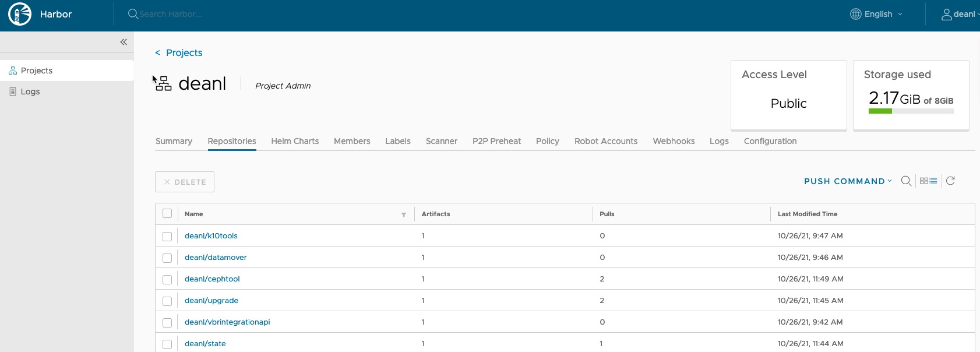Refresh the repositories list
Screen dimensions: 980x352
coord(950,181)
